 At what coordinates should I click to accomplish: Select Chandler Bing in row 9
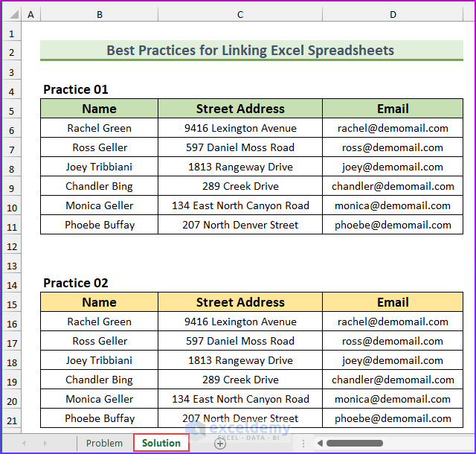click(x=99, y=186)
